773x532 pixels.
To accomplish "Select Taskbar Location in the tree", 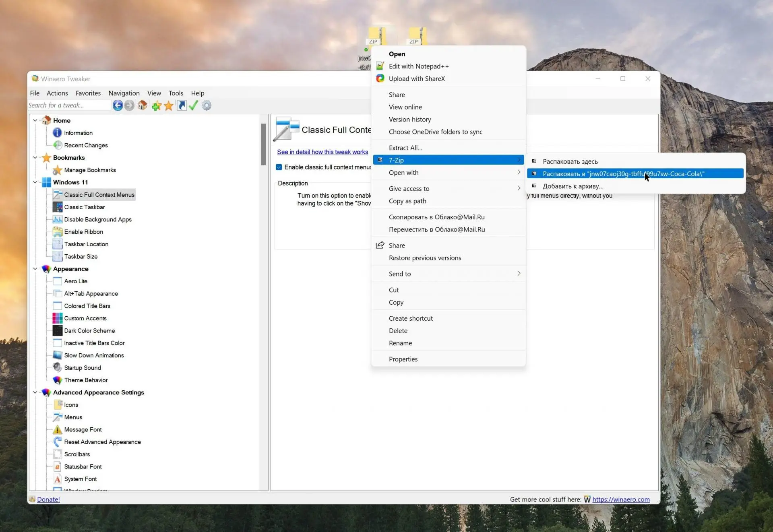I will click(x=86, y=244).
